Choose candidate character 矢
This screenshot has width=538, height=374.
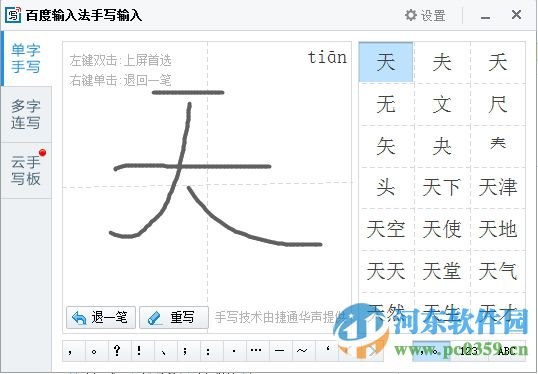coord(386,146)
